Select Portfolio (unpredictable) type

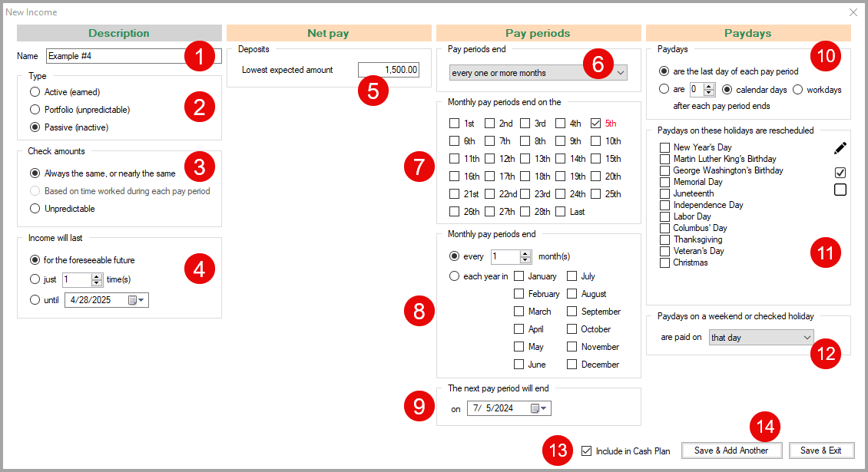(35, 110)
